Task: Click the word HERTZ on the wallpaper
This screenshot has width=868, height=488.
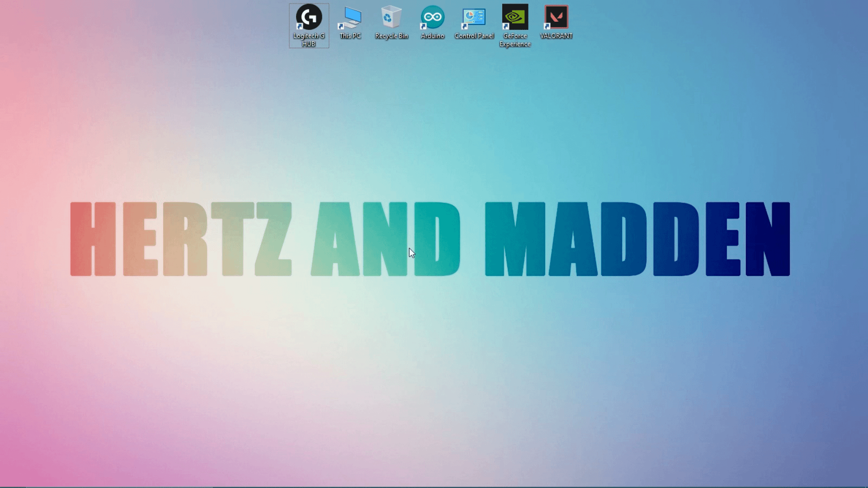Action: [181, 239]
